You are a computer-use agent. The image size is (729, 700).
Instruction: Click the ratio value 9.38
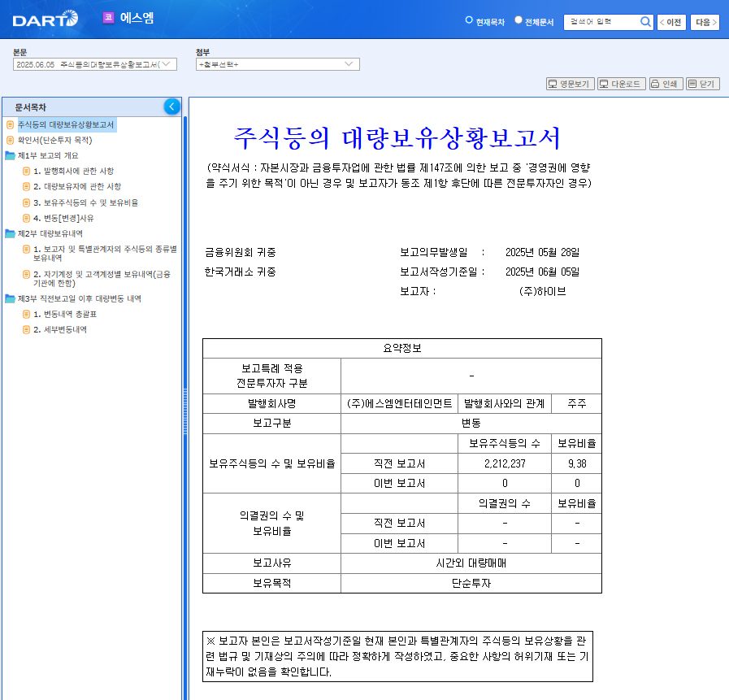point(577,463)
